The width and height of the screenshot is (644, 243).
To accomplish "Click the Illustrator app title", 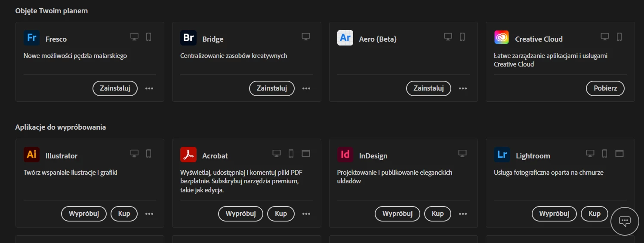I will pos(62,156).
